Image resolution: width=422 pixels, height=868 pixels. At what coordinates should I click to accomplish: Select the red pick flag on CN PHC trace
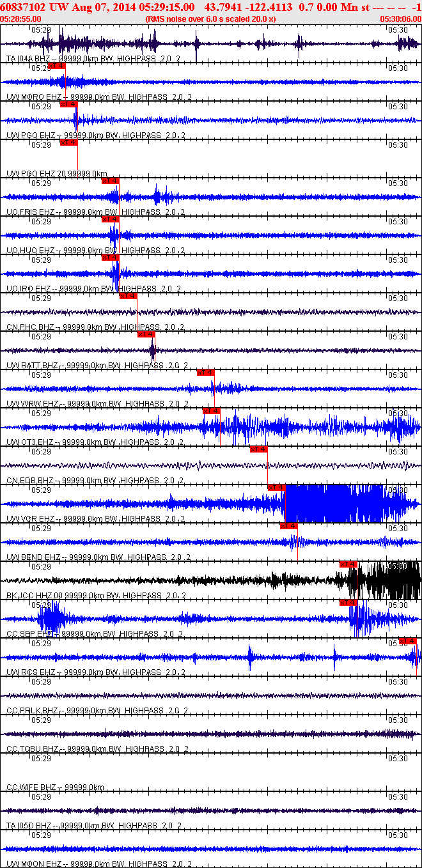coord(129,295)
